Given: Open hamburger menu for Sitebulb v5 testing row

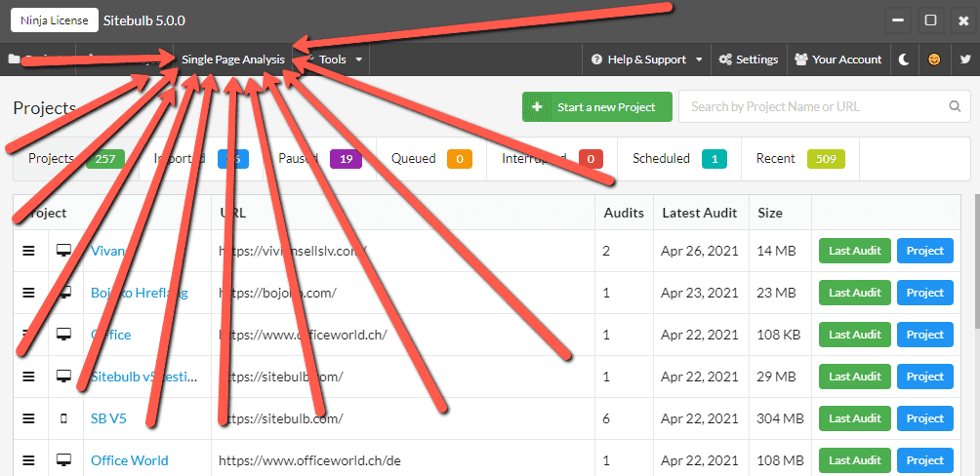Looking at the screenshot, I should point(28,377).
